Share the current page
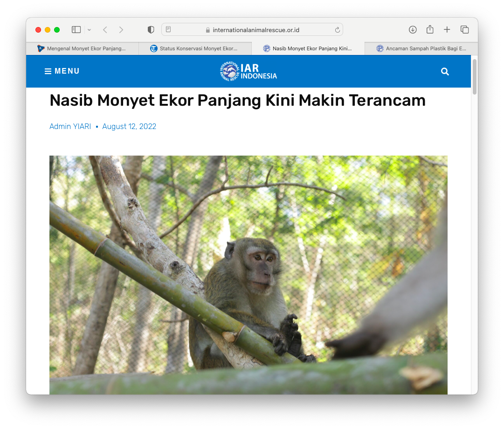Screen dimensions: 504x429 (429, 29)
